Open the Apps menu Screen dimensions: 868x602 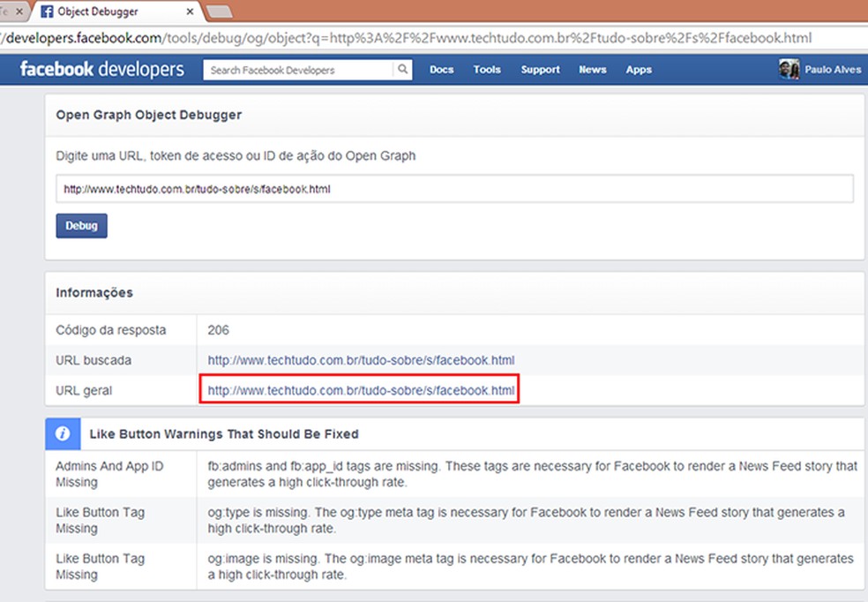pos(639,70)
